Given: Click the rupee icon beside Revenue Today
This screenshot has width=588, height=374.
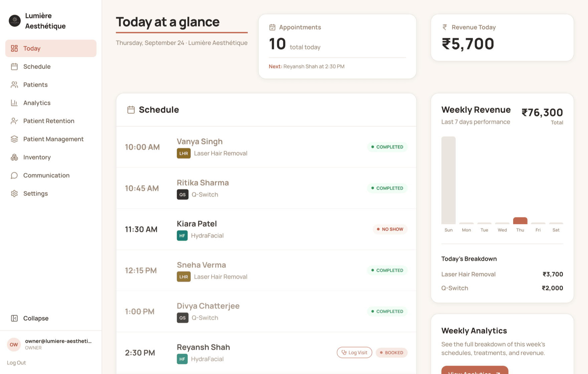Looking at the screenshot, I should [x=445, y=27].
